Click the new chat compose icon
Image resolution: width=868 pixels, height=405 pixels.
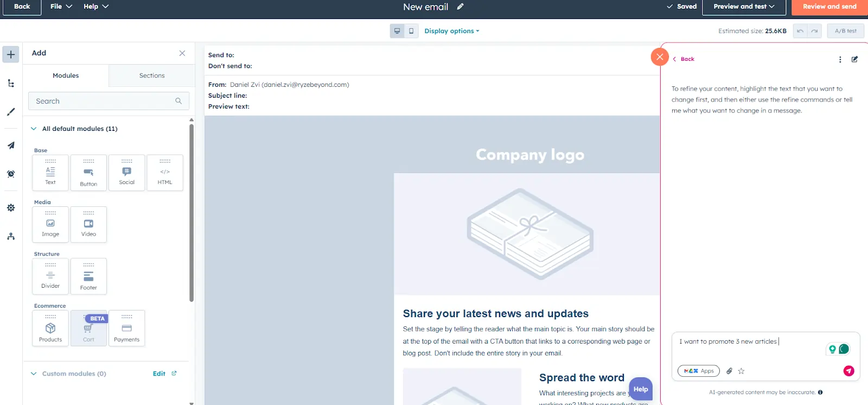point(854,59)
